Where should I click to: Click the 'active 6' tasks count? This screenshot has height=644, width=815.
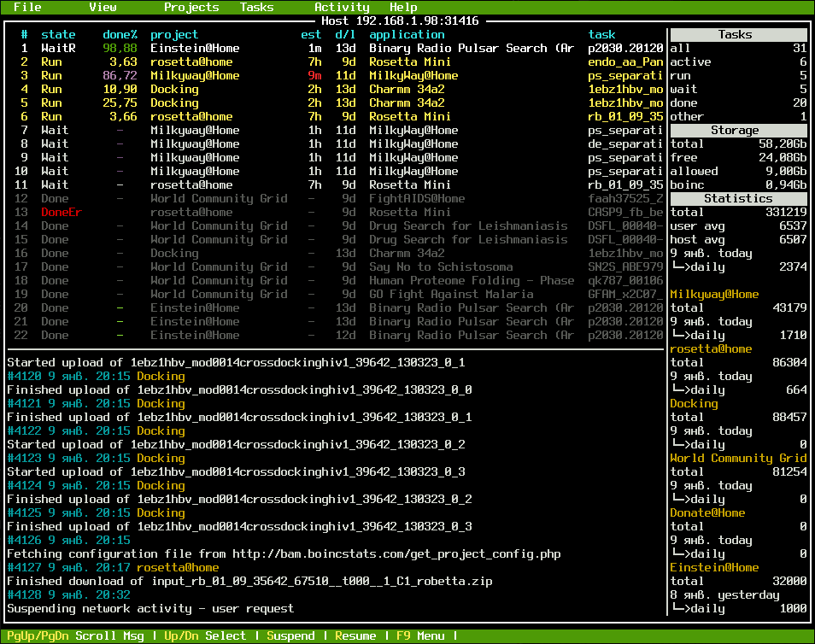[x=738, y=61]
